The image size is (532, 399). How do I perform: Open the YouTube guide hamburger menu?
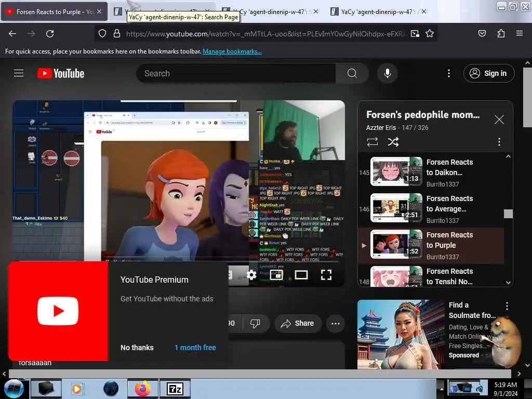[x=19, y=73]
